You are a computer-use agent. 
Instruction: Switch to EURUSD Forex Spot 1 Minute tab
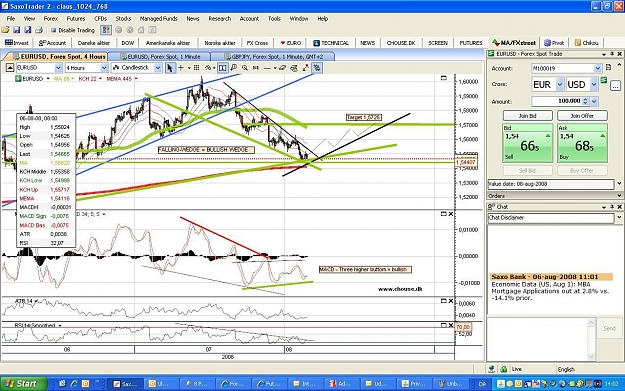click(160, 57)
